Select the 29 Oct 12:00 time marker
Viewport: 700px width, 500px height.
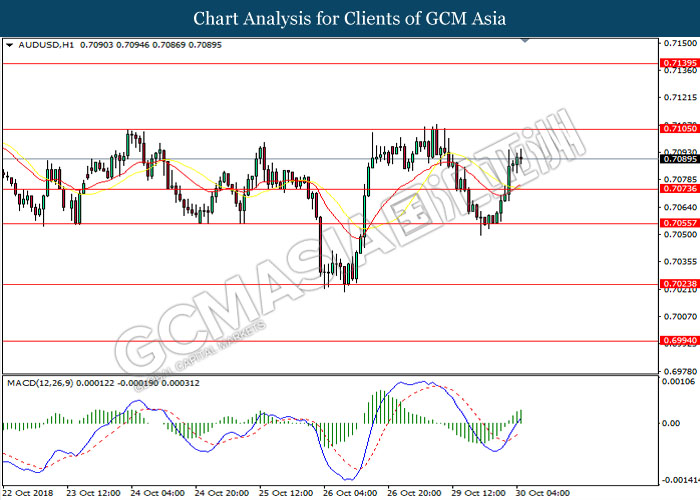click(x=479, y=493)
